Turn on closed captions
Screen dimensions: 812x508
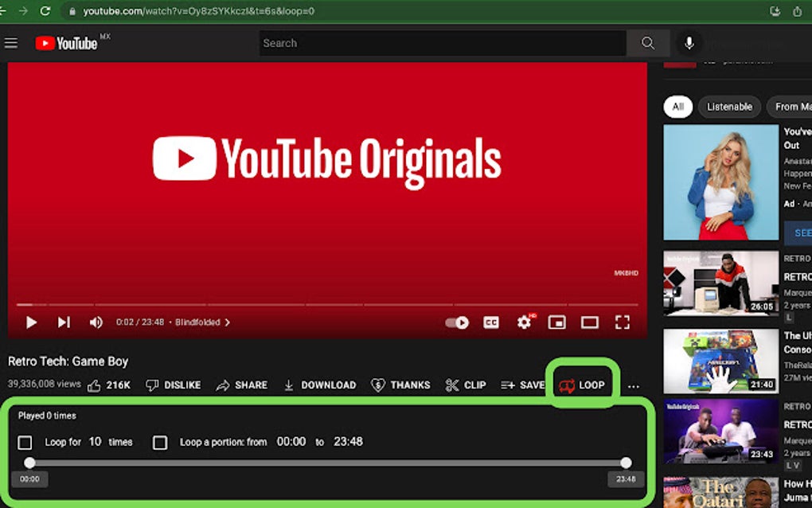(x=491, y=322)
